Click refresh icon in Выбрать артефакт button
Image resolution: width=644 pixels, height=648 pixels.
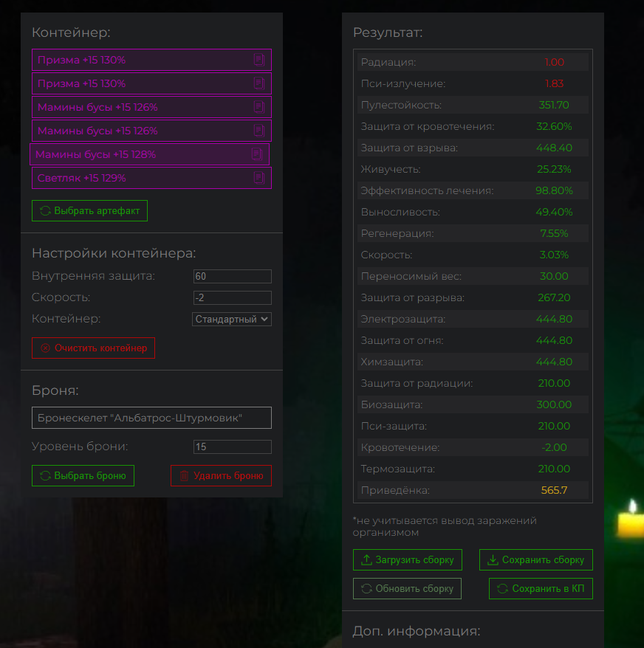pyautogui.click(x=45, y=211)
